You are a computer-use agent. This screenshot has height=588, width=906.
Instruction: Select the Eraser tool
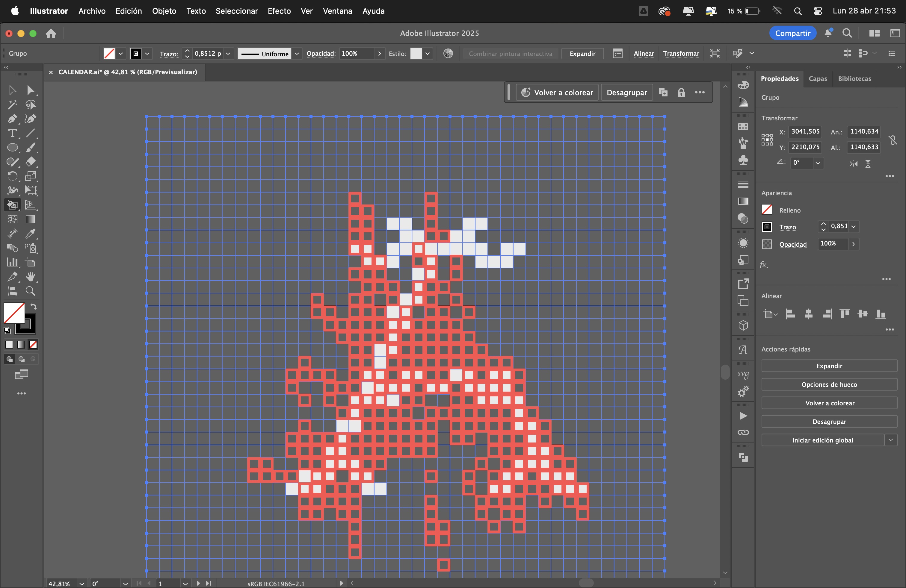tap(31, 162)
